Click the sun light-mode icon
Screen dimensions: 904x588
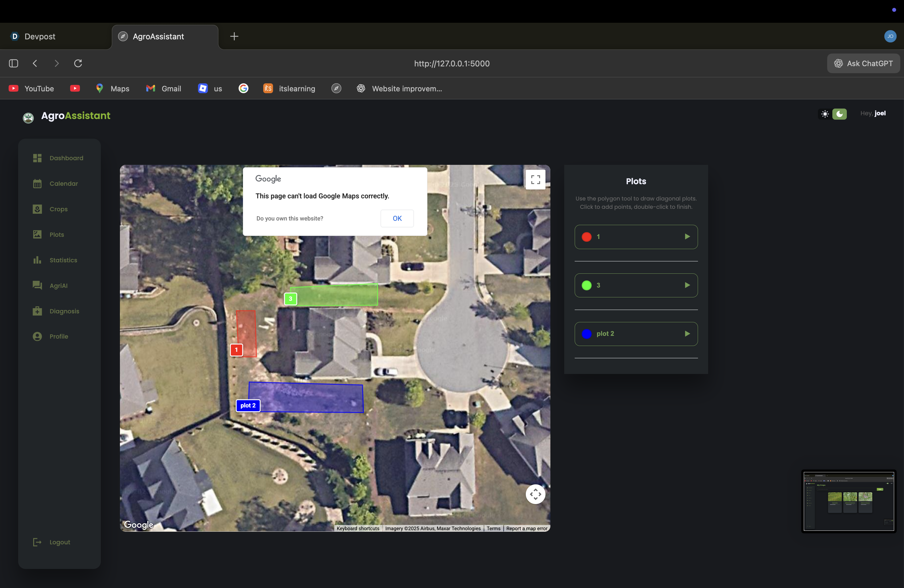[x=825, y=114]
